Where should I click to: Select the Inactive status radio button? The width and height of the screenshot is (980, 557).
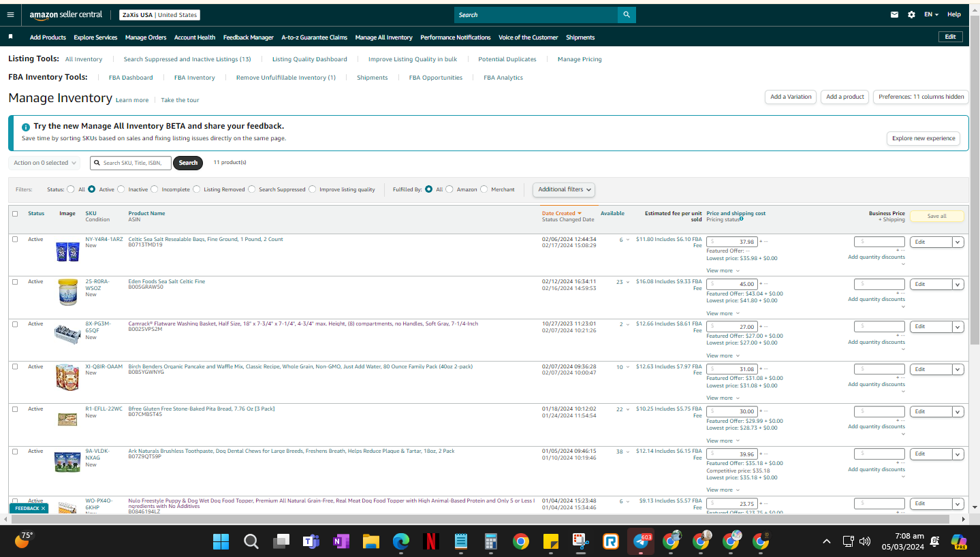(121, 189)
